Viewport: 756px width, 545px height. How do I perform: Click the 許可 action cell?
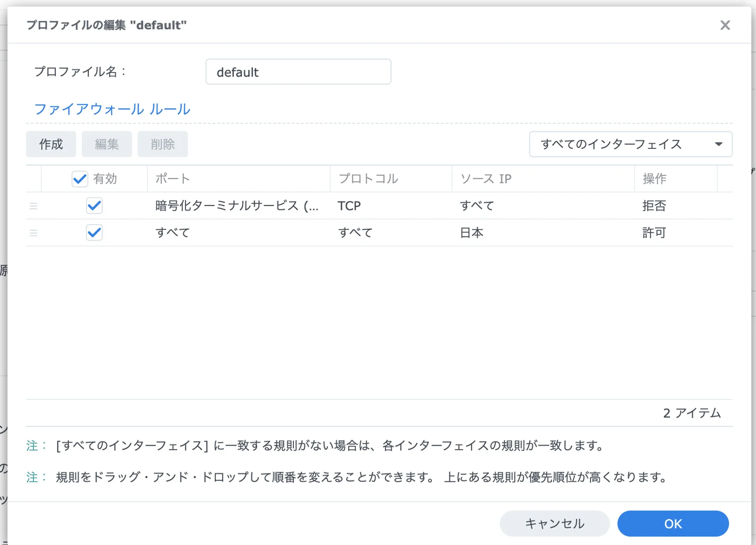[x=654, y=233]
